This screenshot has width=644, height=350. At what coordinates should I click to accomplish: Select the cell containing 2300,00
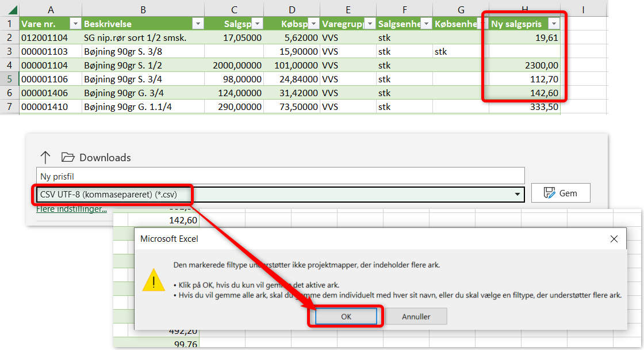pyautogui.click(x=524, y=65)
